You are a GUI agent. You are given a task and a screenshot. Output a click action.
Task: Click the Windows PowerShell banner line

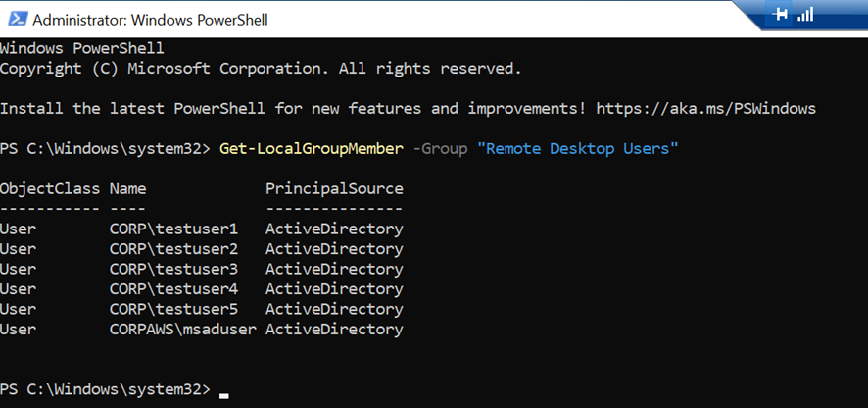(82, 49)
